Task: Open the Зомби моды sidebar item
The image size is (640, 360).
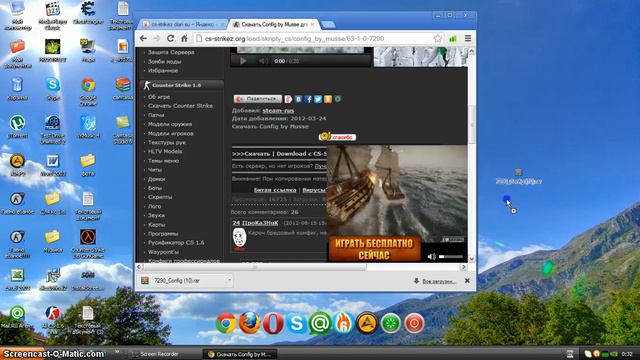Action: [x=164, y=62]
